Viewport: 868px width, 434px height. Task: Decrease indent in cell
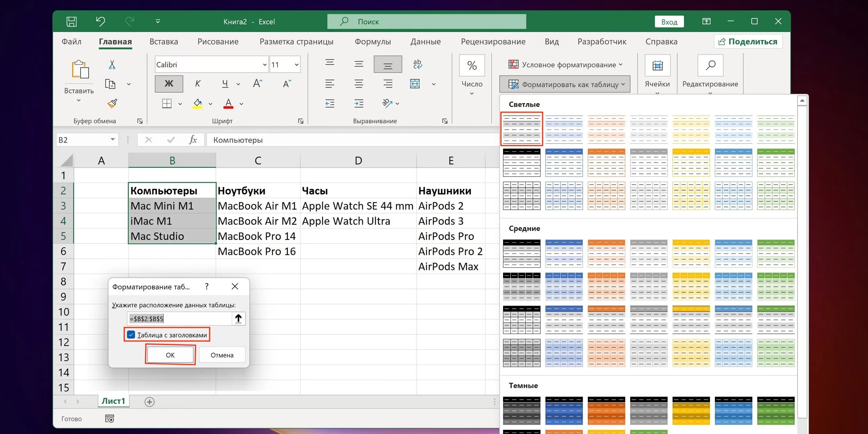[330, 103]
